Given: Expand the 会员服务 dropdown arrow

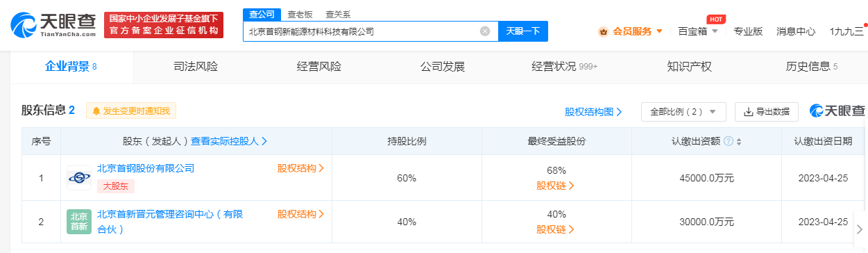Looking at the screenshot, I should click(659, 31).
